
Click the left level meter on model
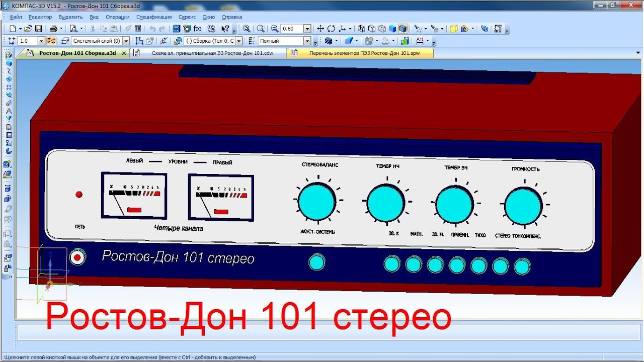pyautogui.click(x=134, y=195)
